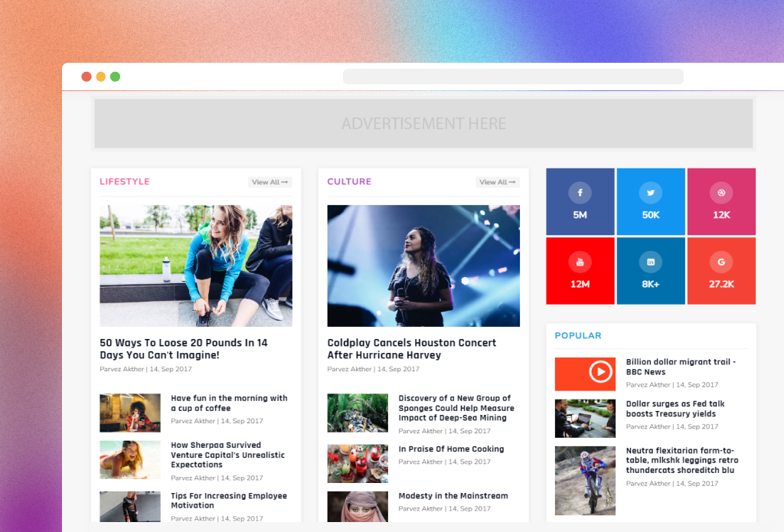The width and height of the screenshot is (784, 532).
Task: Click the Google icon showing 27.2K
Action: tap(721, 263)
